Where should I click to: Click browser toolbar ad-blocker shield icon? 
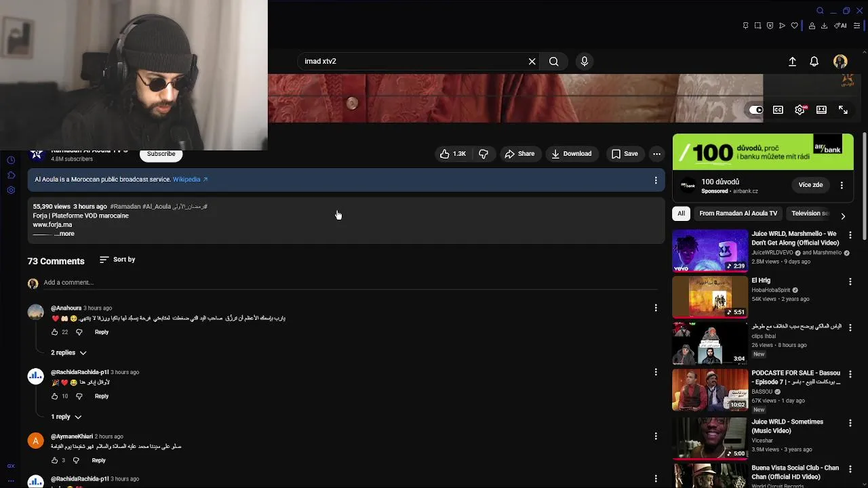click(x=770, y=26)
